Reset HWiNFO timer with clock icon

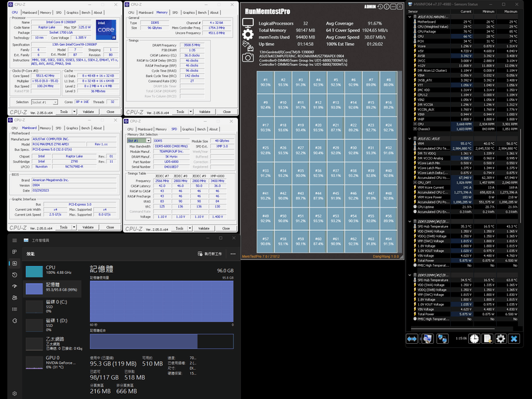pos(474,338)
